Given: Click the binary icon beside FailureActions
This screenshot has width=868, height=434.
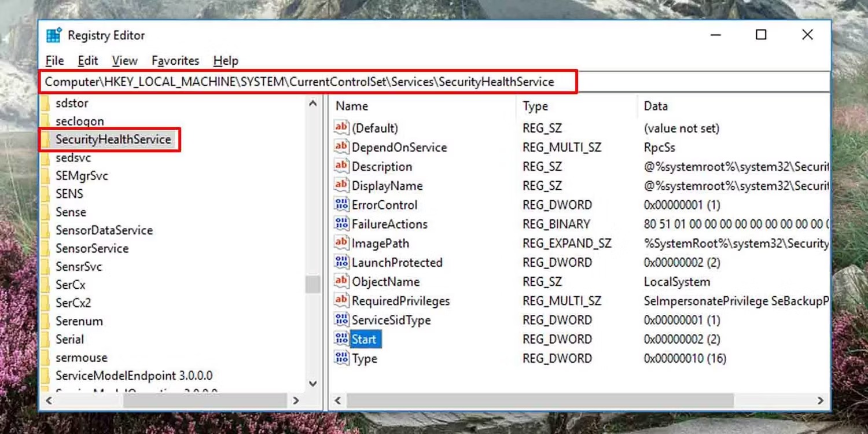Looking at the screenshot, I should coord(341,223).
